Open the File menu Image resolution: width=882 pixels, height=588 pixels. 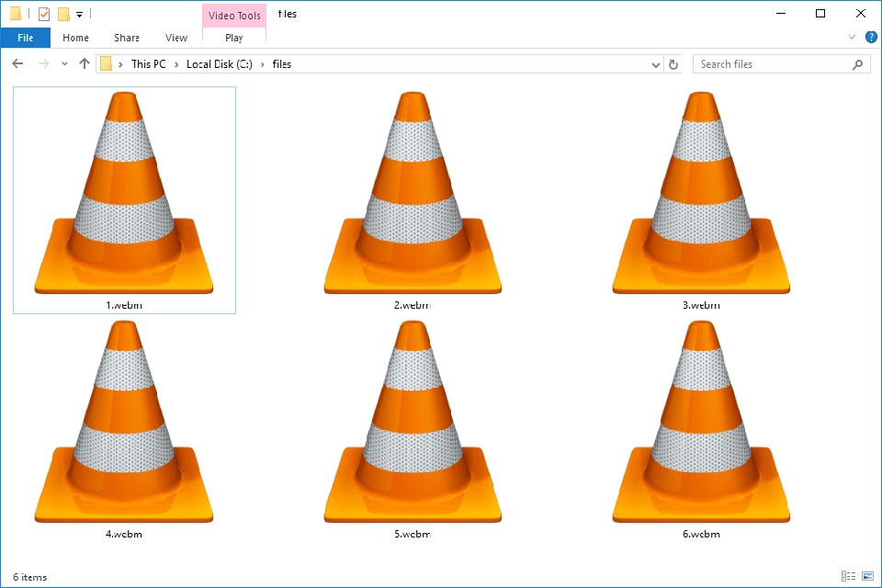coord(25,37)
